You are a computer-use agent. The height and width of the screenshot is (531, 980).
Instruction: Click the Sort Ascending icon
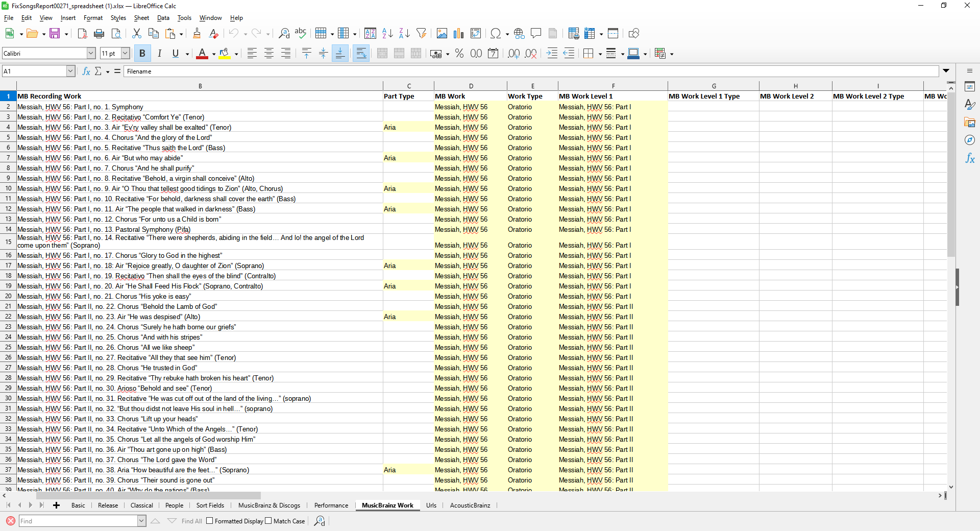tap(387, 34)
